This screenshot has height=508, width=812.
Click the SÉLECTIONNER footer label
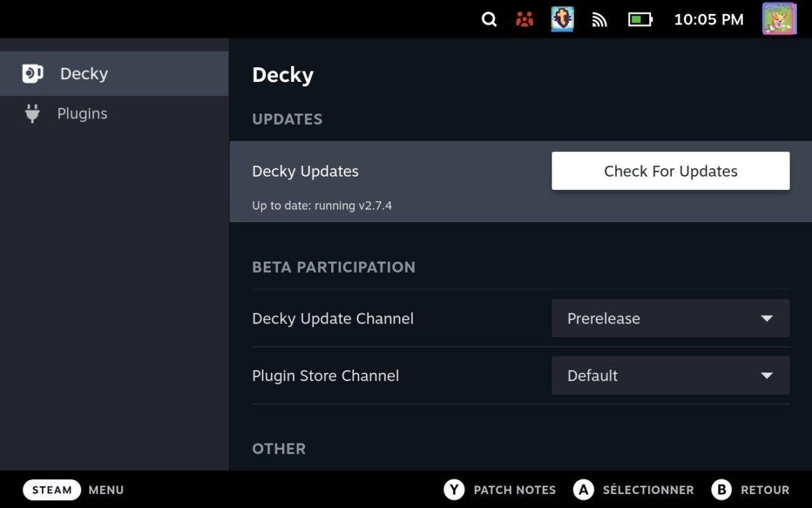pyautogui.click(x=647, y=490)
